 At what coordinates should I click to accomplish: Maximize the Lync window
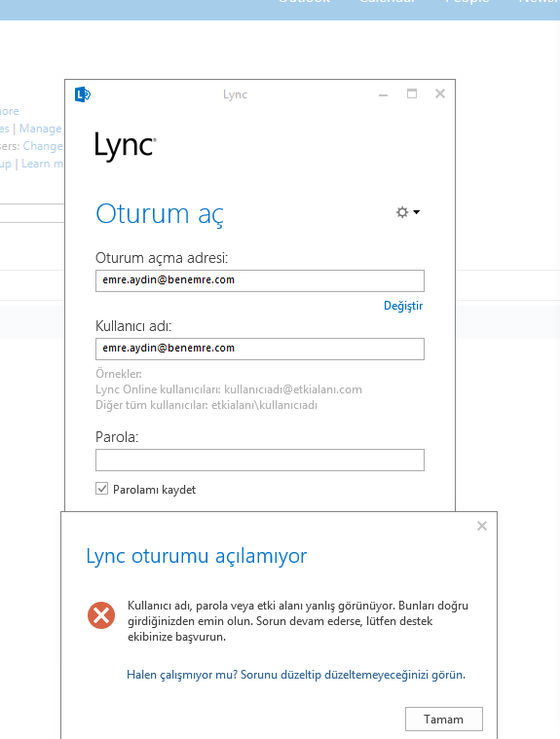412,93
